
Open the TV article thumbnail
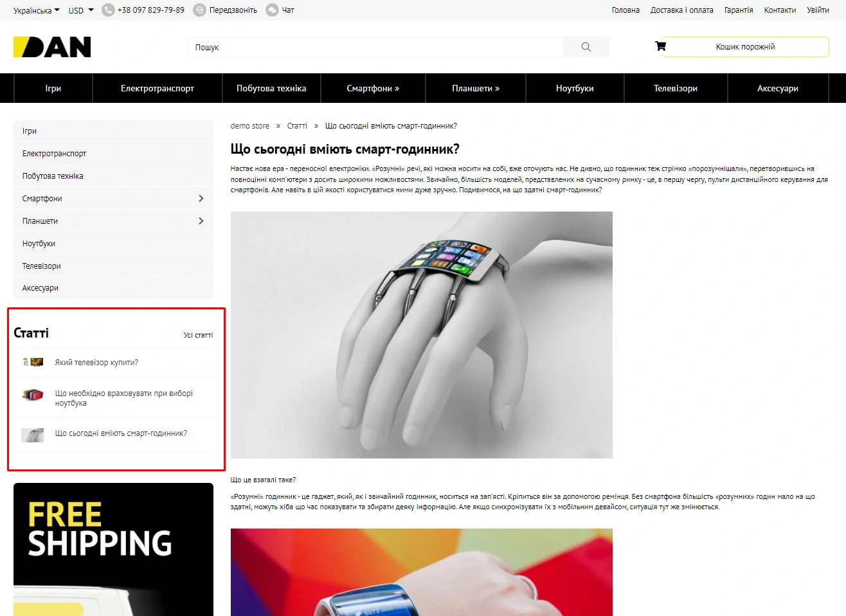tap(33, 363)
